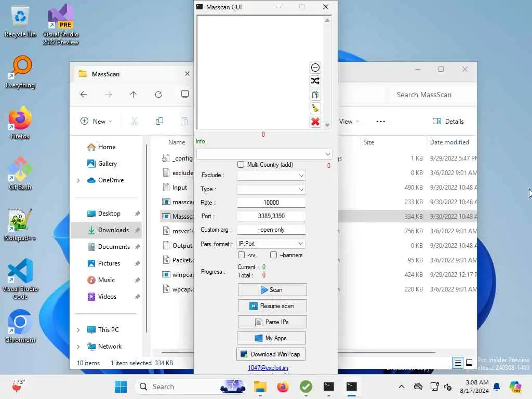
Task: Go back in MassScan File Explorer
Action: [x=84, y=95]
